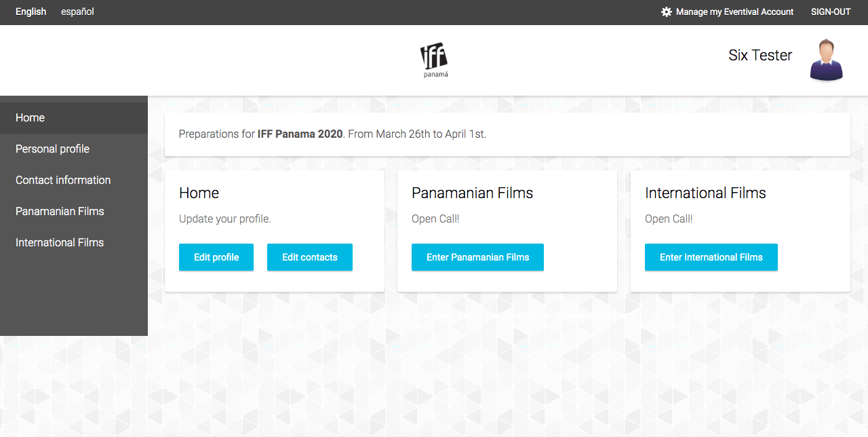Click the user avatar image

point(826,60)
